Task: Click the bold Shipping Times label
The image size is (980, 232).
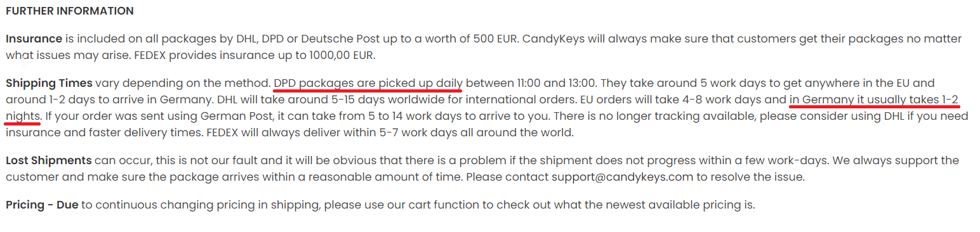Action: (x=49, y=83)
